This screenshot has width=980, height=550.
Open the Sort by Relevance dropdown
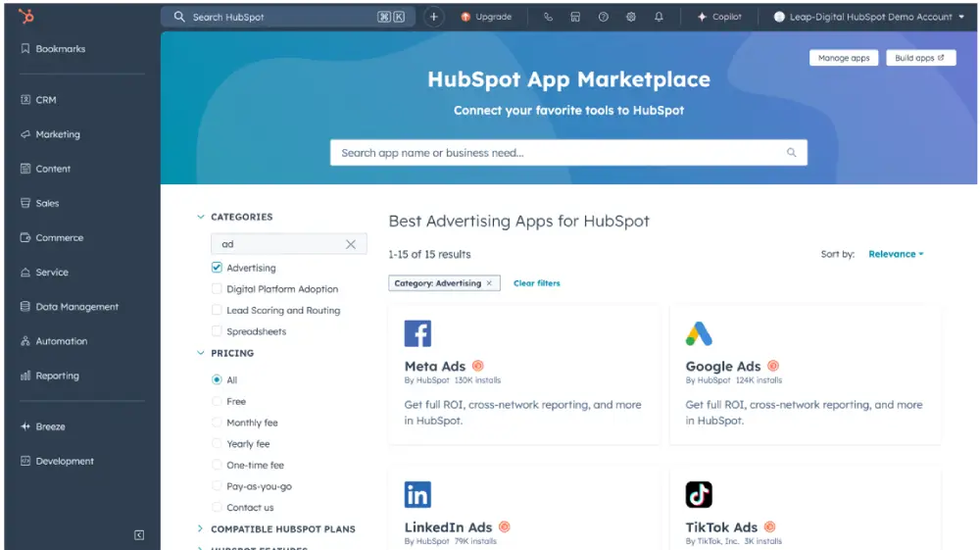pyautogui.click(x=897, y=254)
